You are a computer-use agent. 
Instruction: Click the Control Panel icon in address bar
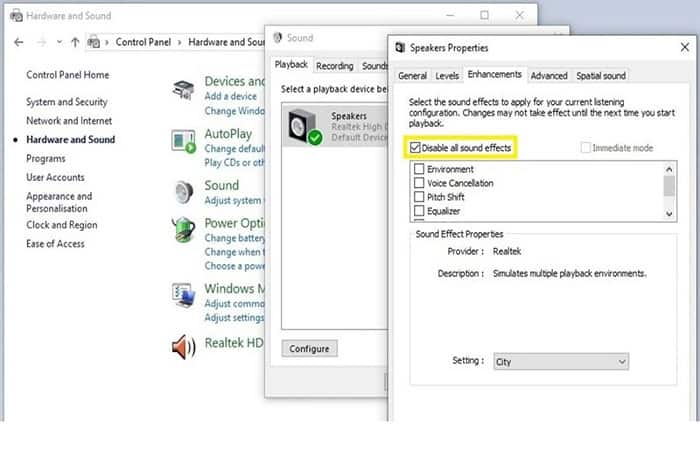[x=94, y=42]
